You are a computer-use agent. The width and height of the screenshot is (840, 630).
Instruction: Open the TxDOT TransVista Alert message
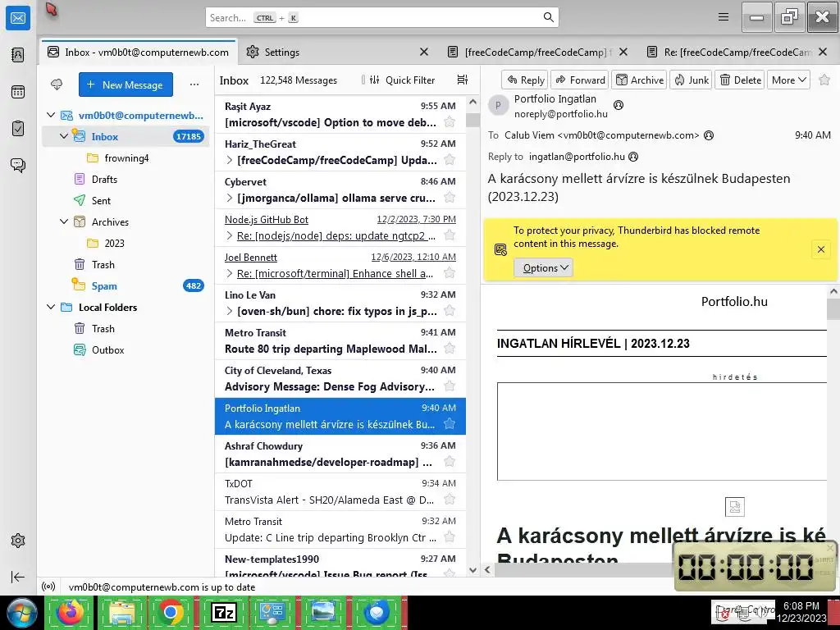(x=340, y=492)
